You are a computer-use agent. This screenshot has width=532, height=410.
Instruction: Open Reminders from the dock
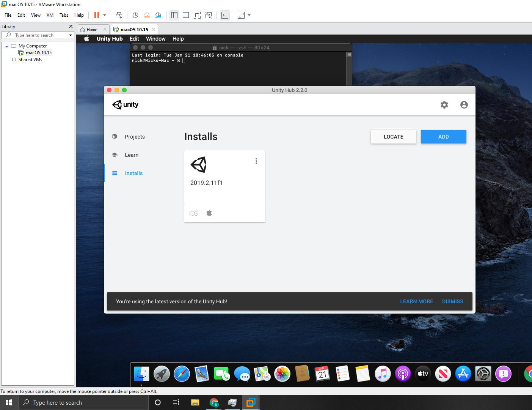342,374
